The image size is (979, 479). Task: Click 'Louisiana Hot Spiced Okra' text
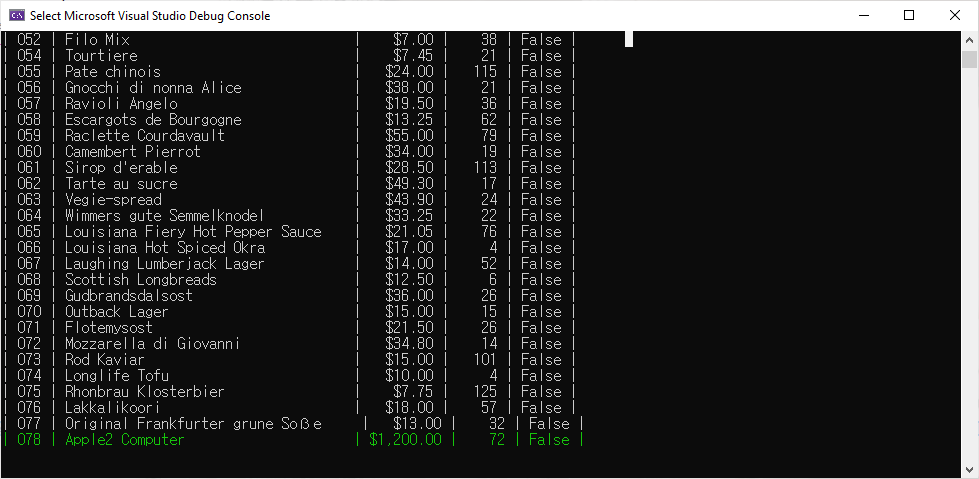point(165,248)
